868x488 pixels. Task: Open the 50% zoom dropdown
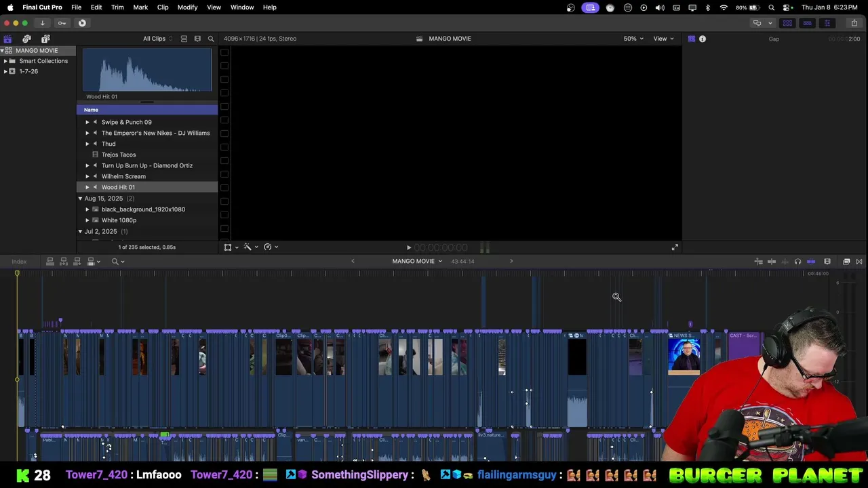coord(633,39)
